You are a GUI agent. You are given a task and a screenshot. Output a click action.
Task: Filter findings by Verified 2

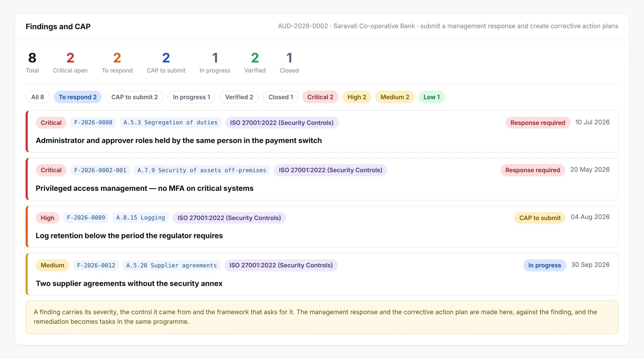(x=239, y=97)
